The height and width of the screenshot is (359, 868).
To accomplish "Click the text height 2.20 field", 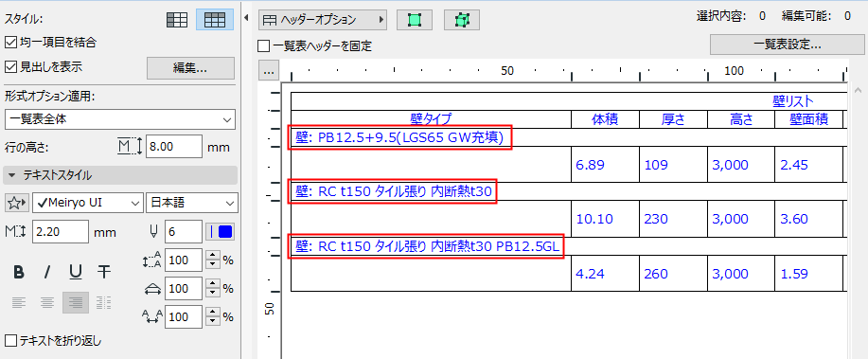I will tap(61, 231).
